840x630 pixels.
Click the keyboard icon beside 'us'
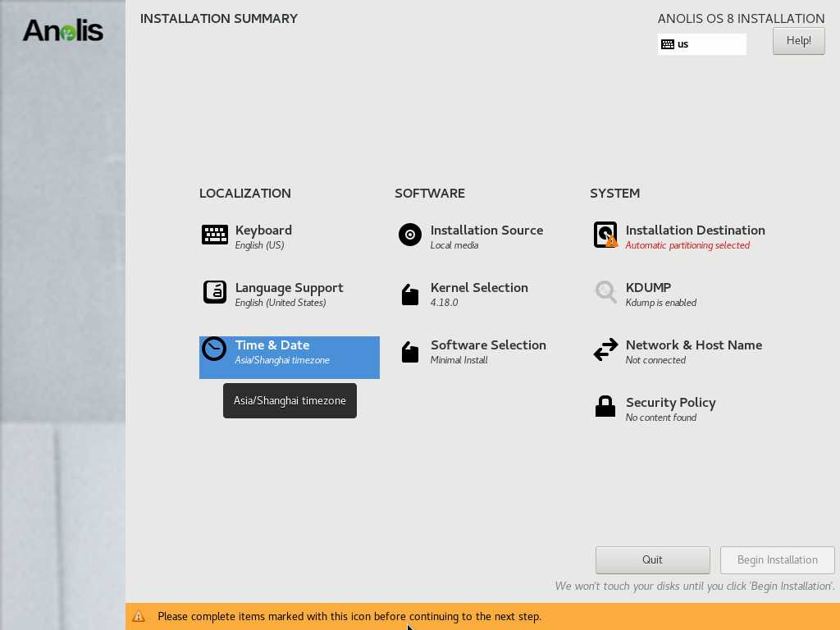coord(668,44)
